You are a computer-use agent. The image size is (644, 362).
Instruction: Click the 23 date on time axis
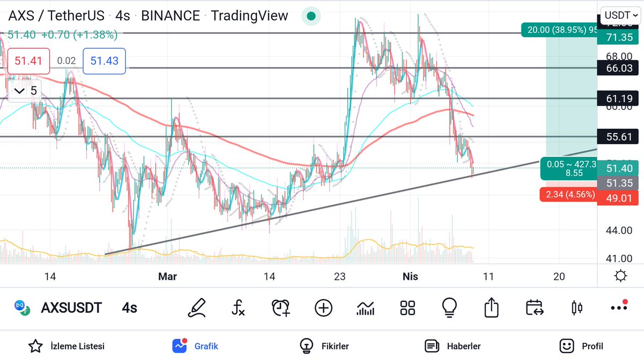click(x=340, y=277)
